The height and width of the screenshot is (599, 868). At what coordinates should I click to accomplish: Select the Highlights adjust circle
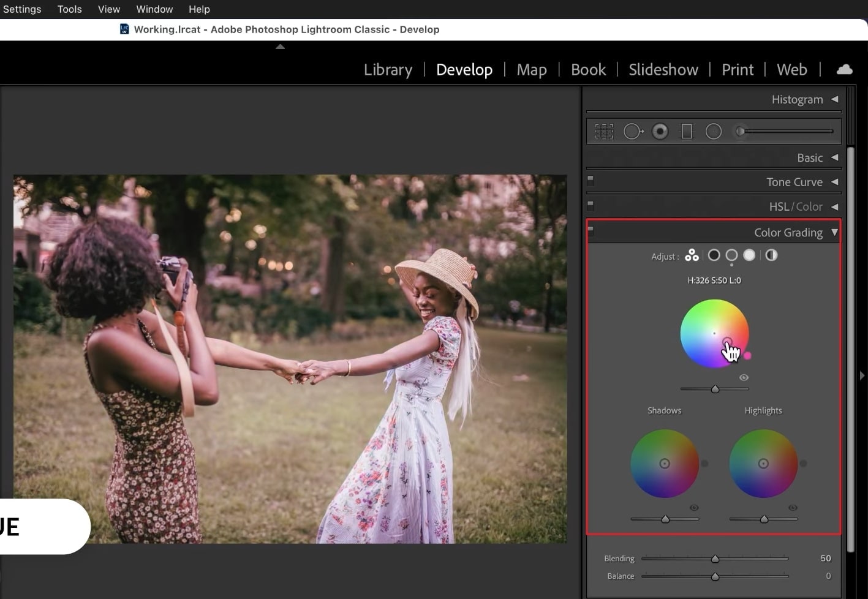coord(749,255)
